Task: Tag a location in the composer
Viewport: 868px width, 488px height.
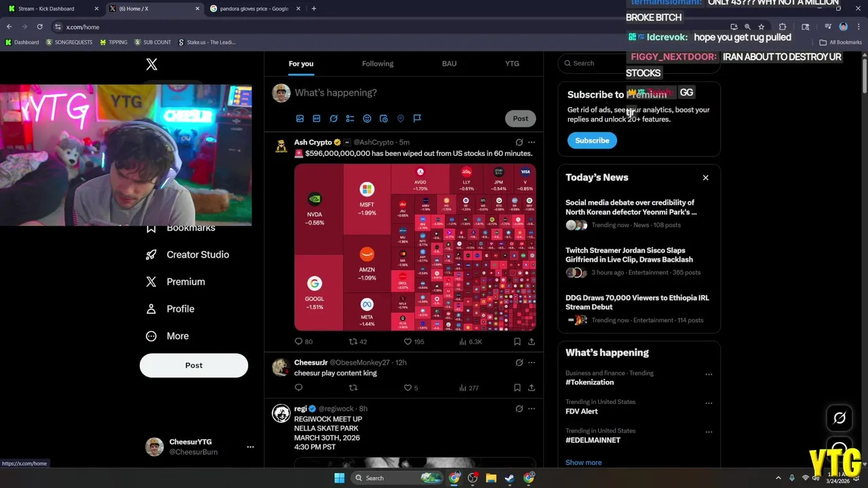Action: tap(401, 119)
